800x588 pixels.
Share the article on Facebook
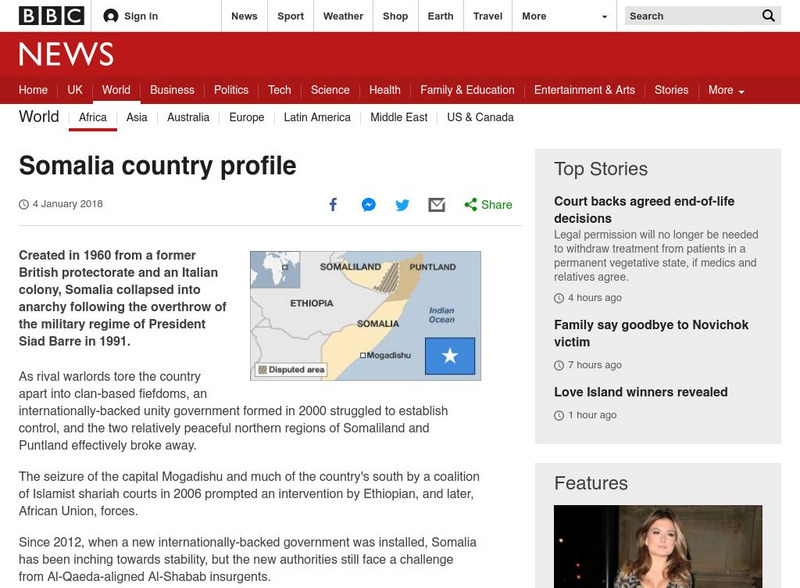click(333, 204)
